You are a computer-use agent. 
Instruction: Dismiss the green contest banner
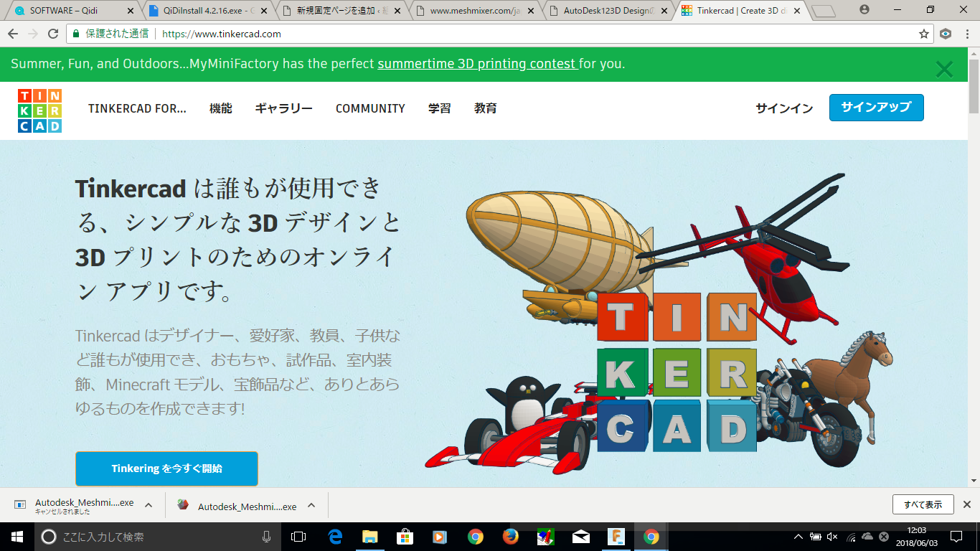tap(944, 69)
